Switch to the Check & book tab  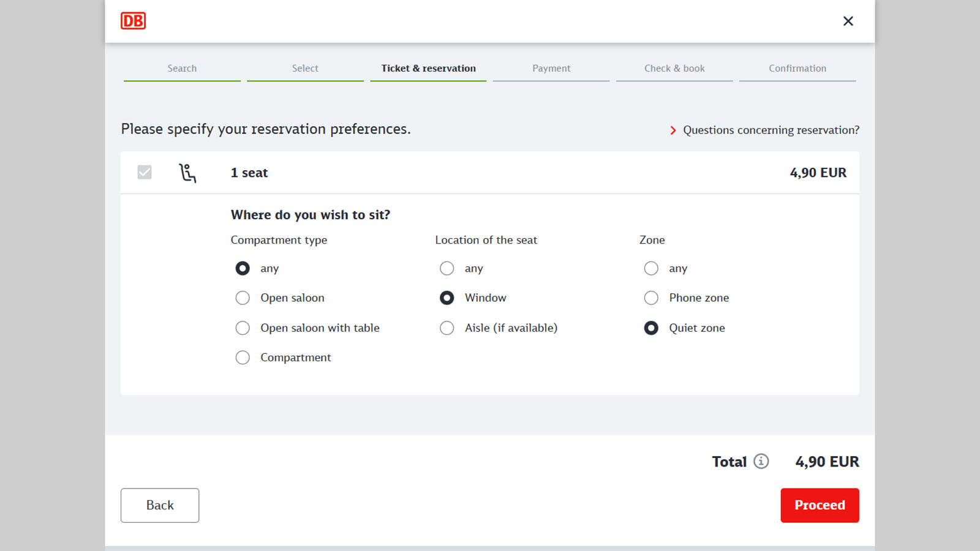(x=674, y=69)
